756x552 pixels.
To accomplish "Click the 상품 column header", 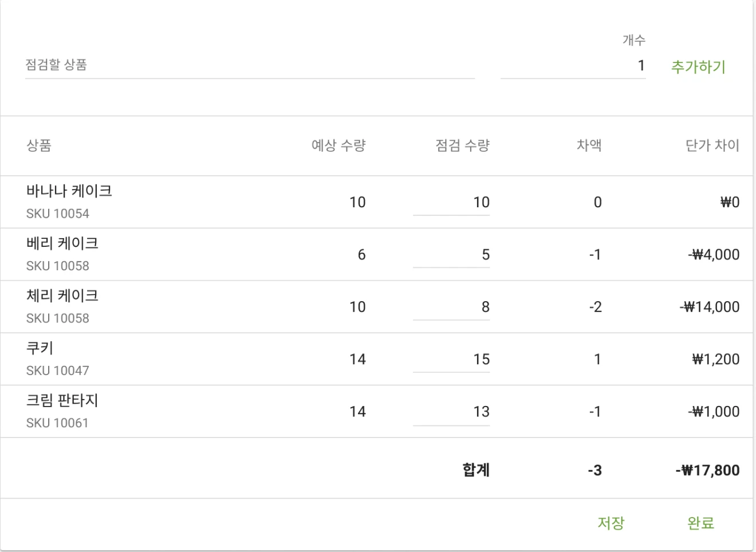I will (39, 145).
